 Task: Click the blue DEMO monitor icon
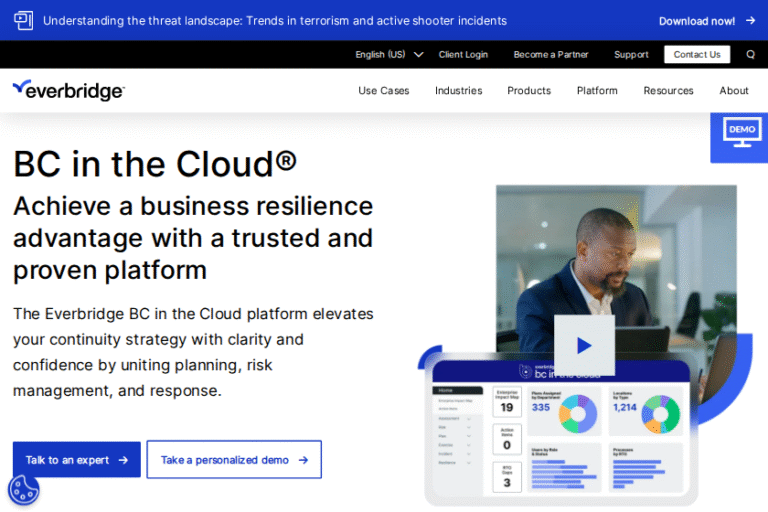741,135
